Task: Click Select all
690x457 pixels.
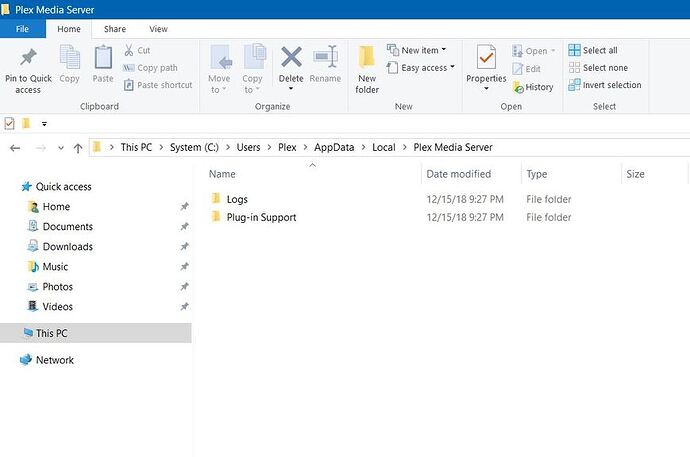Action: click(593, 50)
